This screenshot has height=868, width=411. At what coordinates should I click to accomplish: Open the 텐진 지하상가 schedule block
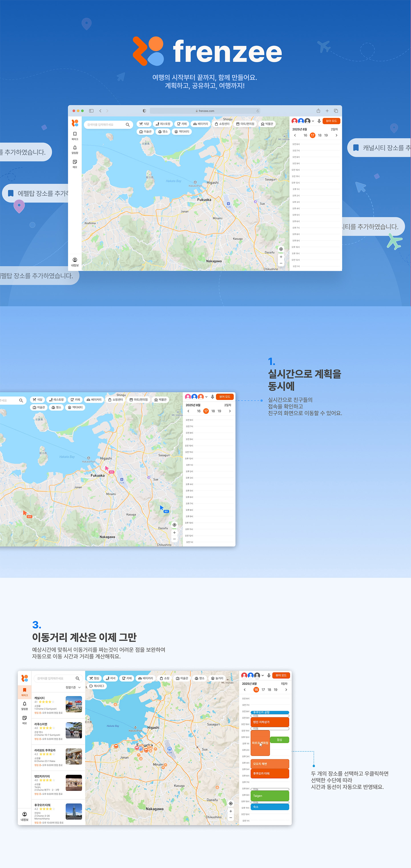270,722
